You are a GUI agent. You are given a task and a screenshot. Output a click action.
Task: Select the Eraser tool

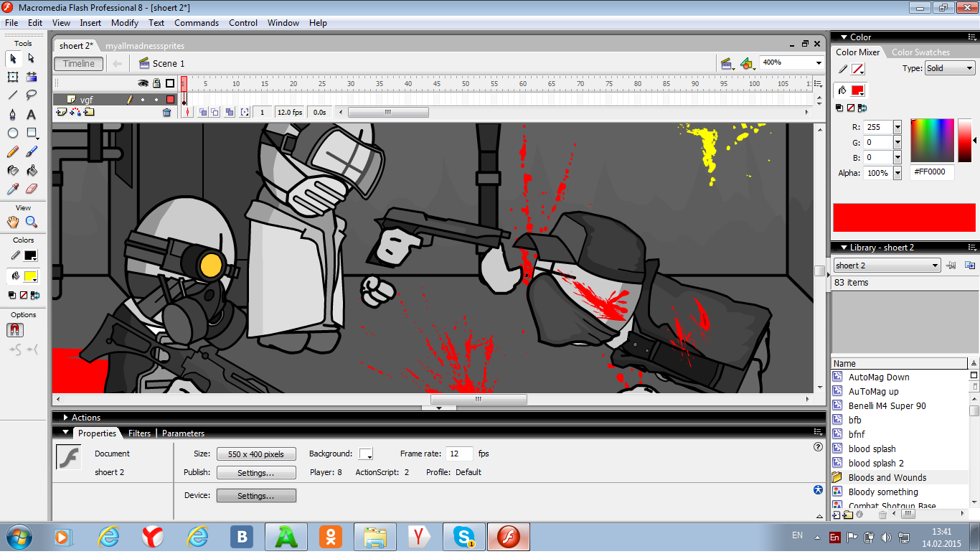point(32,189)
